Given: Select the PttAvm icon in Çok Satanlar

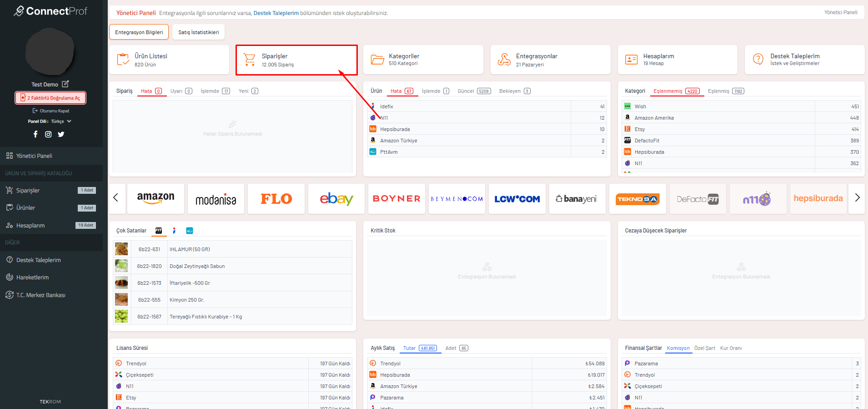Looking at the screenshot, I should click(190, 231).
